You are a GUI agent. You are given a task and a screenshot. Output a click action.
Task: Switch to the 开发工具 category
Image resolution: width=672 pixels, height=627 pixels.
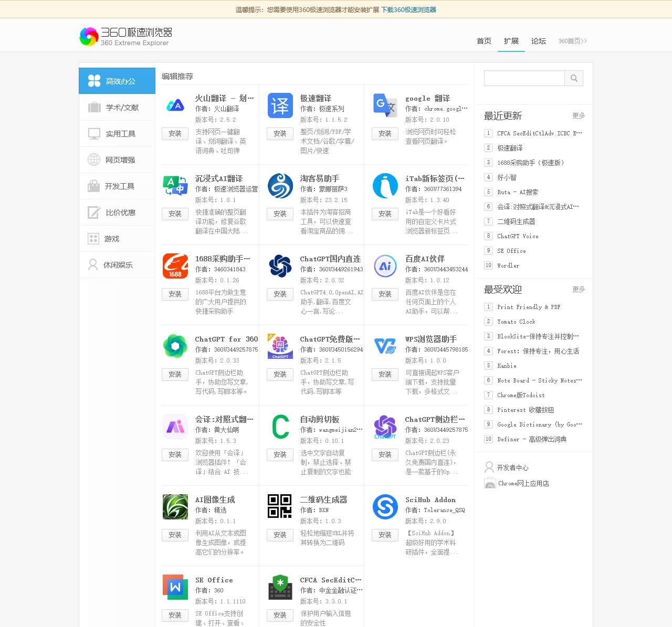click(117, 186)
